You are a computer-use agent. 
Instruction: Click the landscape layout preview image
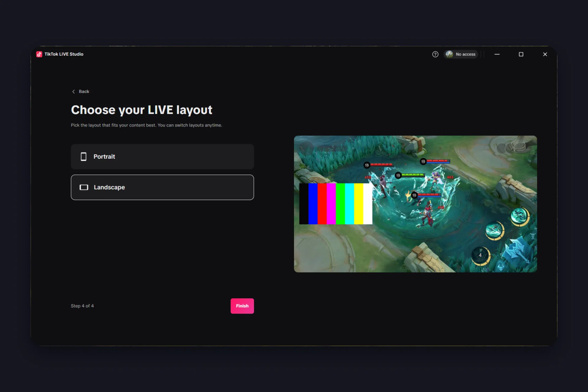(x=415, y=204)
